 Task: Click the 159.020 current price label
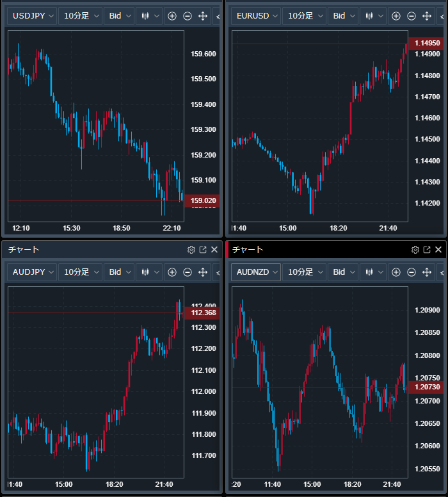pyautogui.click(x=202, y=200)
